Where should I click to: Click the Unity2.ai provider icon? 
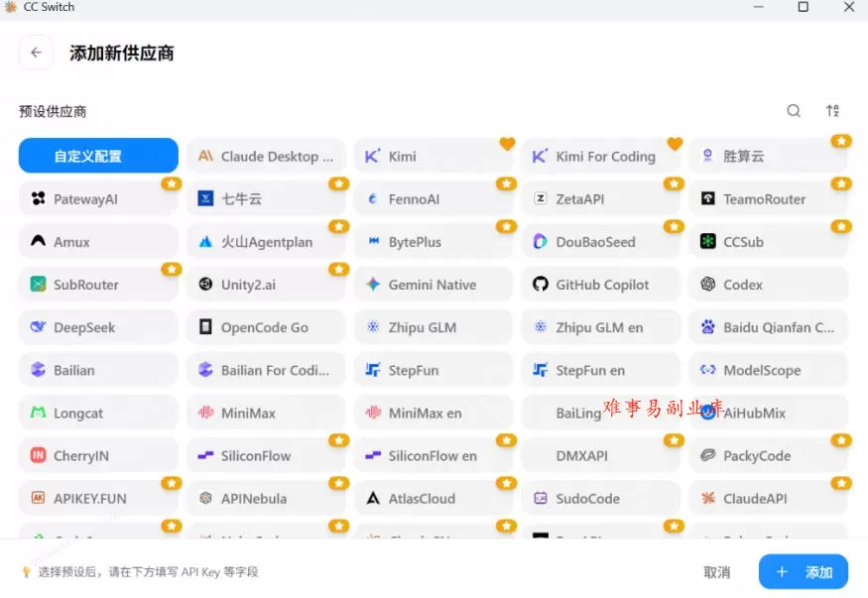click(x=206, y=285)
